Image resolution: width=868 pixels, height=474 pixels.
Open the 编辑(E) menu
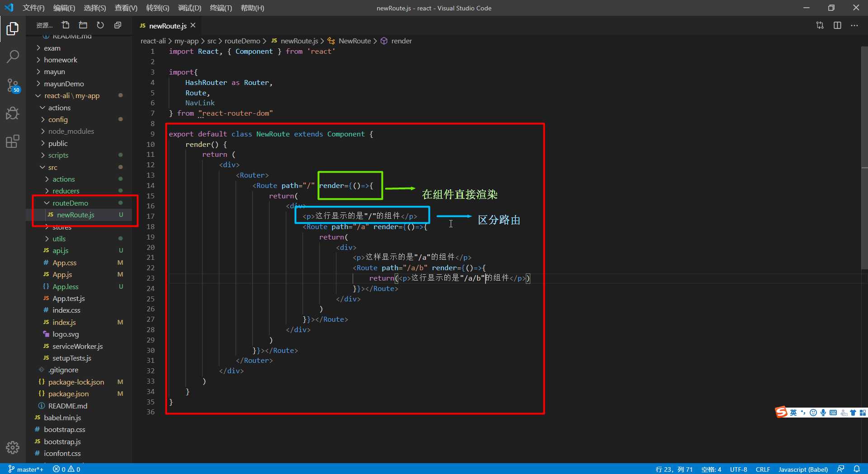pos(64,8)
